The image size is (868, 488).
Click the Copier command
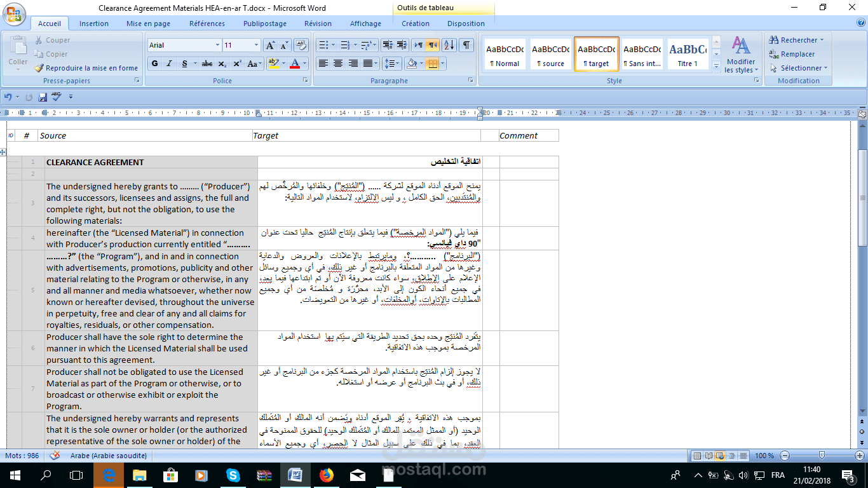[51, 54]
